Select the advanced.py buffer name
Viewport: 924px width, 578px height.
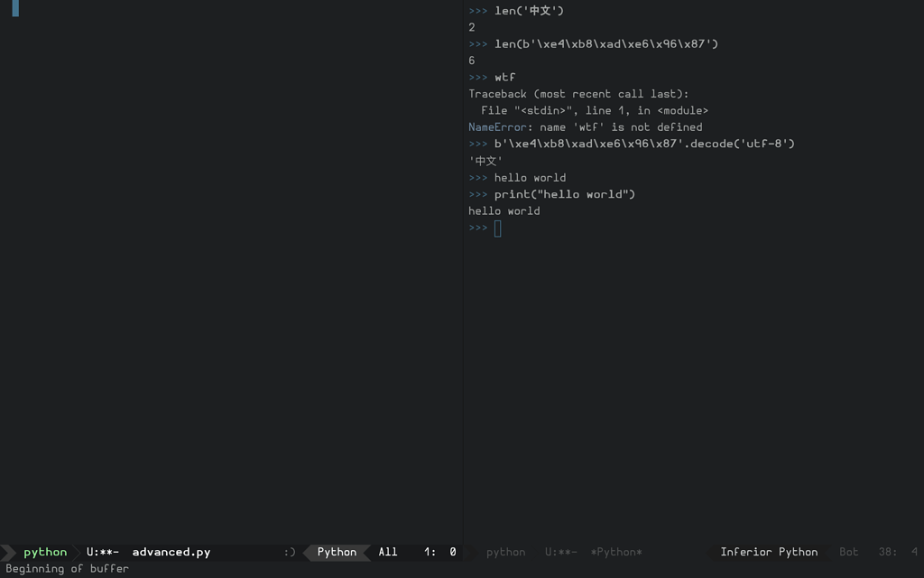click(x=170, y=552)
